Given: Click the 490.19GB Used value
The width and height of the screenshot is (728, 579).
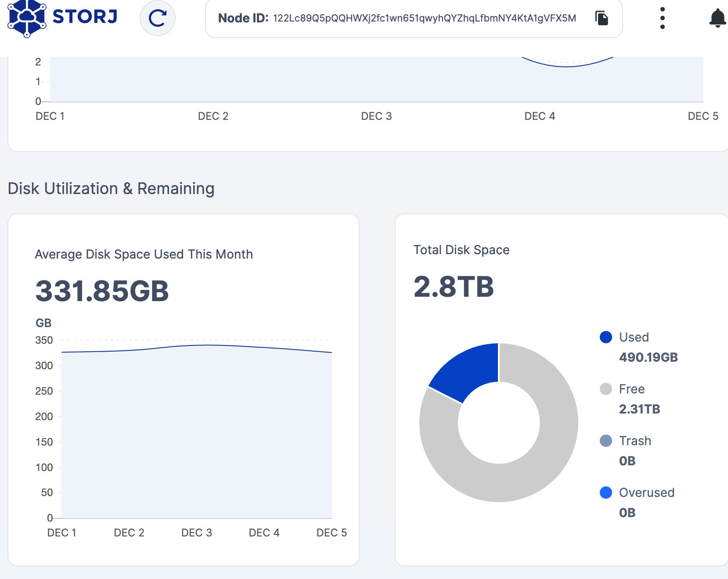Looking at the screenshot, I should (x=648, y=357).
